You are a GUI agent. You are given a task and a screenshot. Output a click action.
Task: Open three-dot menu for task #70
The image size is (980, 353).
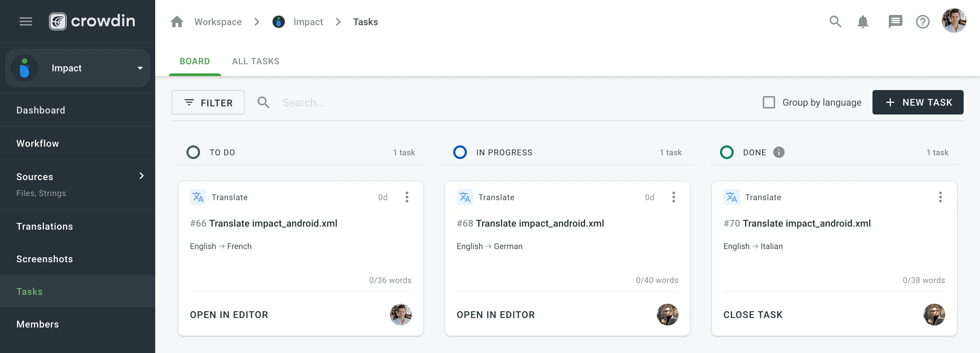click(940, 197)
